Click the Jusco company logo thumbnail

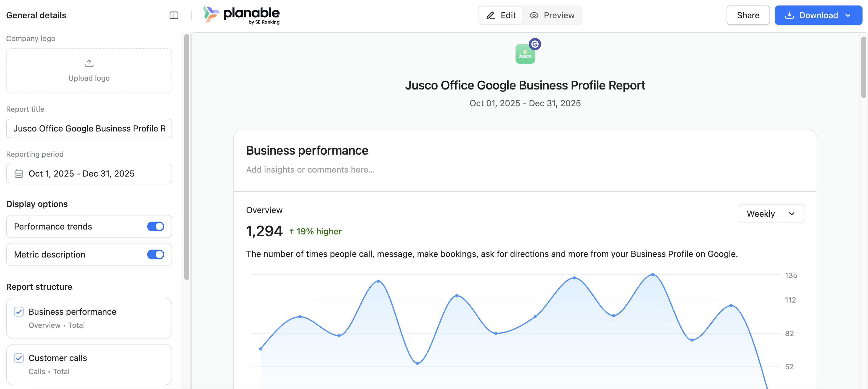click(525, 54)
